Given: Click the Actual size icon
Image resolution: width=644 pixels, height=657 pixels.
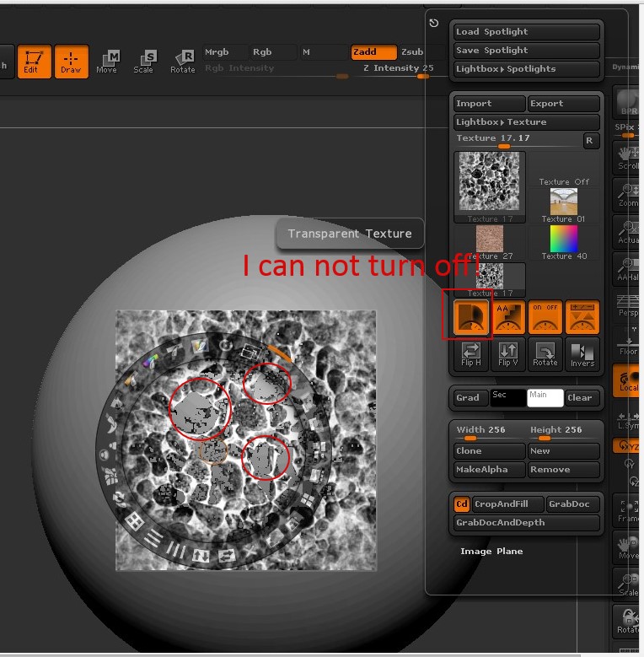Looking at the screenshot, I should point(628,232).
